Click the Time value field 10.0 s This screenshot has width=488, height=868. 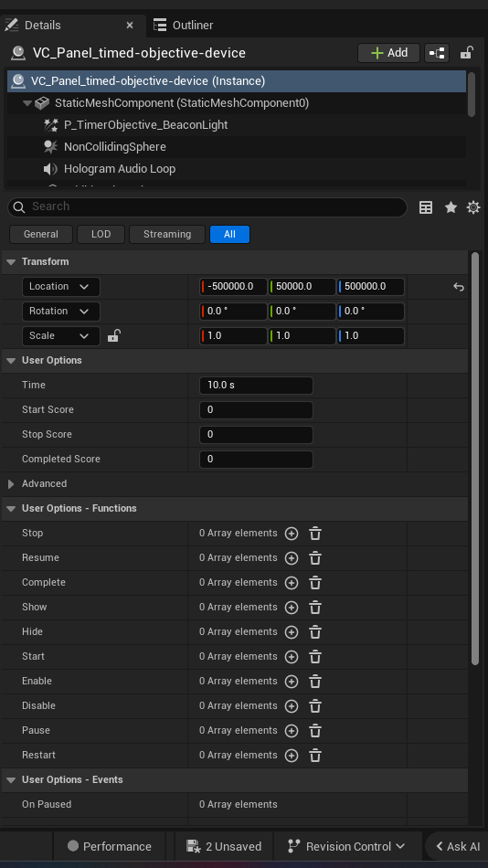[256, 386]
